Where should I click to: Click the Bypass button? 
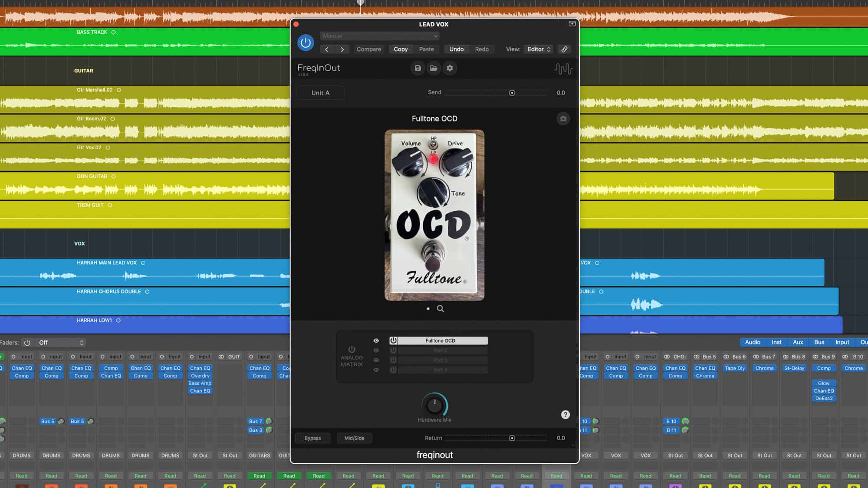point(312,438)
